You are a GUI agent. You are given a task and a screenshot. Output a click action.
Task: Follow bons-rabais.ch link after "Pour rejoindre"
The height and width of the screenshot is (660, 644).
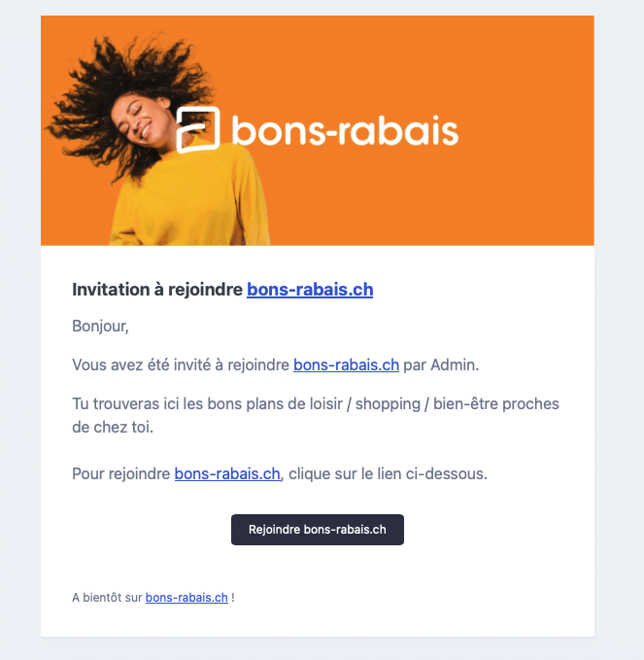click(x=227, y=473)
